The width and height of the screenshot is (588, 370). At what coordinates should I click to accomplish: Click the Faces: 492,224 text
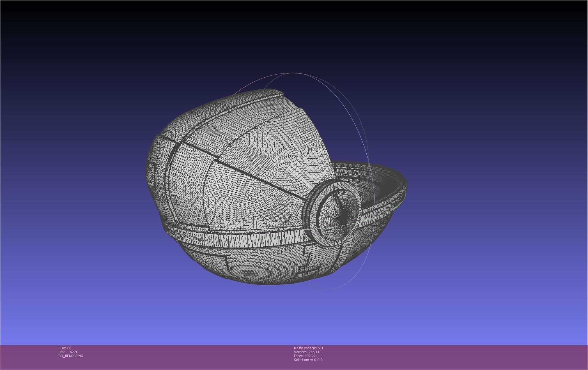tap(306, 356)
